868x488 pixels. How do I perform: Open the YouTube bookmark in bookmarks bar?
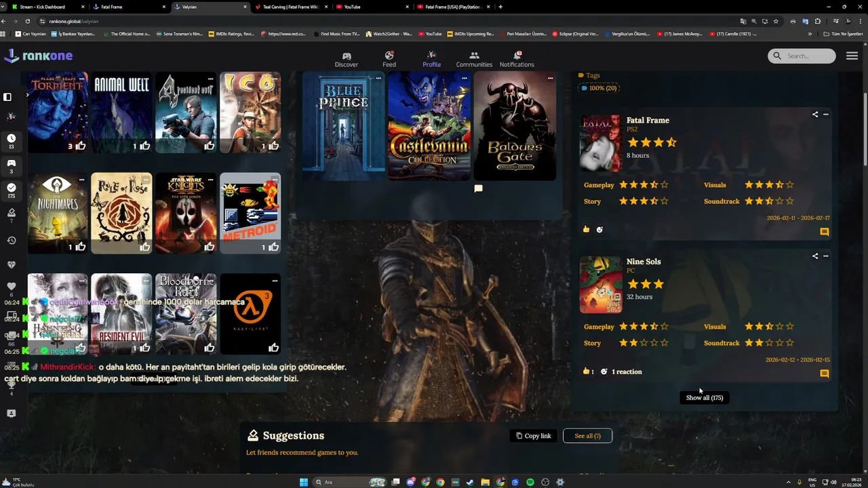coord(430,34)
